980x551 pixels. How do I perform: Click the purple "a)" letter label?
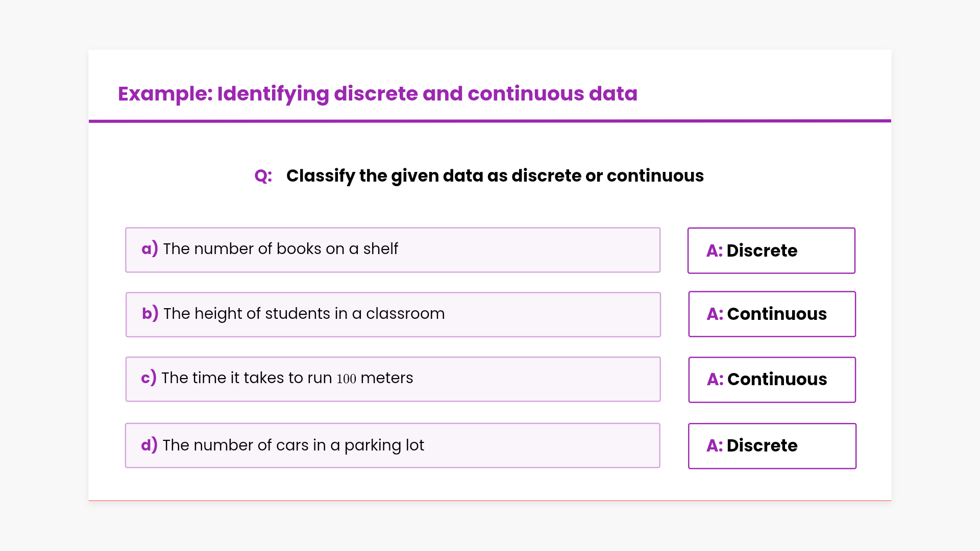[150, 249]
